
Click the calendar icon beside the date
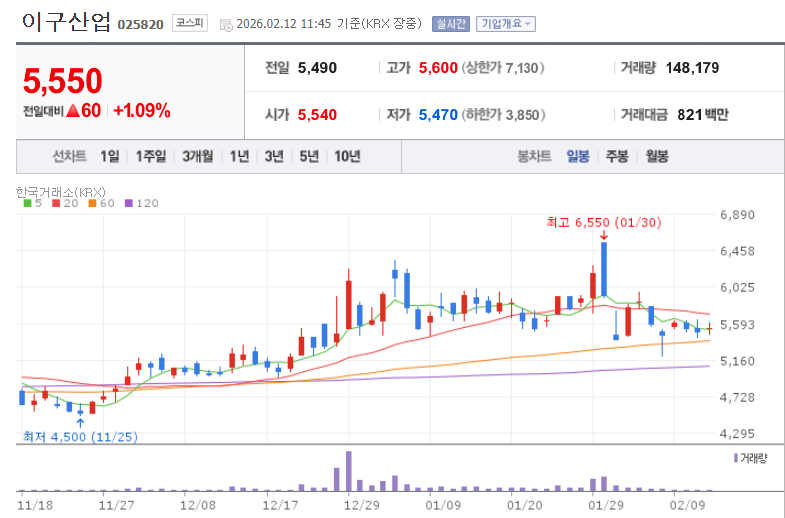(x=226, y=25)
